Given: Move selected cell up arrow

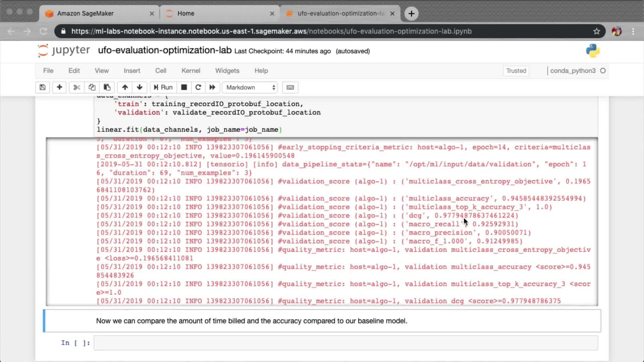Looking at the screenshot, I should [x=125, y=87].
